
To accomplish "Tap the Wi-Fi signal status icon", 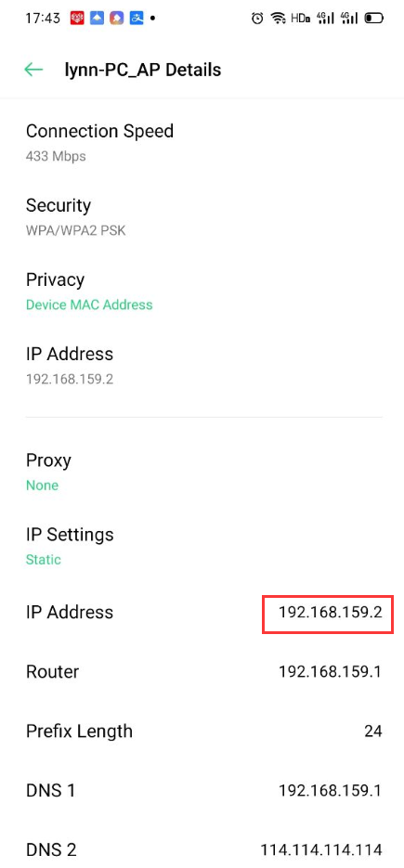I will click(278, 19).
